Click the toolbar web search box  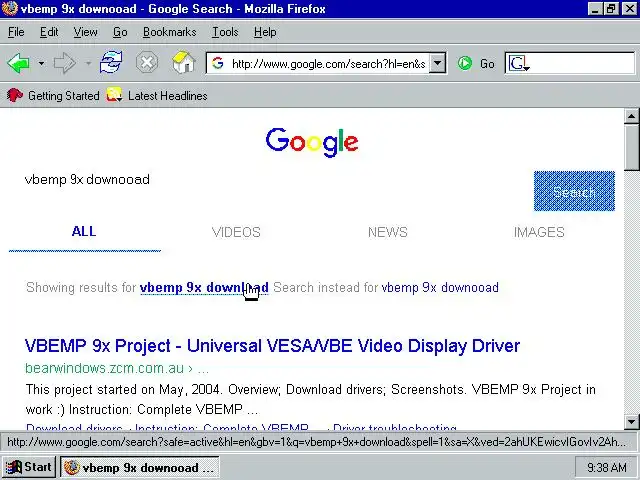coord(582,63)
